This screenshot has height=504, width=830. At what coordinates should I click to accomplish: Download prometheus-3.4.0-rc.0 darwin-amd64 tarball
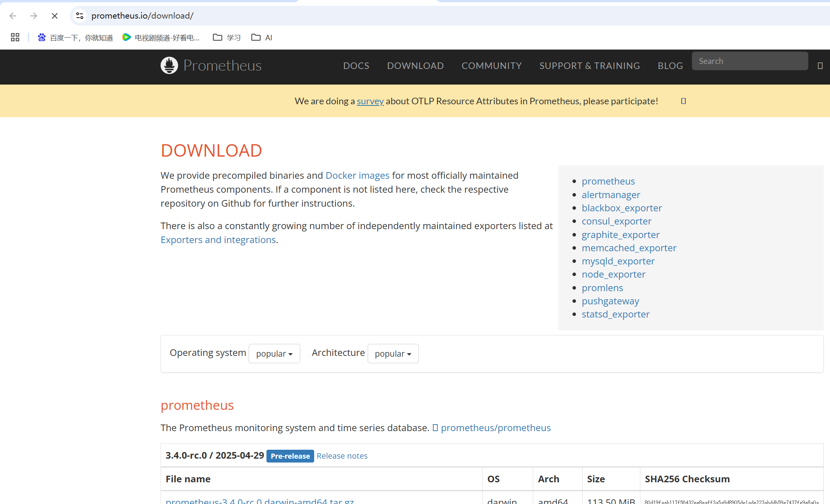point(259,501)
